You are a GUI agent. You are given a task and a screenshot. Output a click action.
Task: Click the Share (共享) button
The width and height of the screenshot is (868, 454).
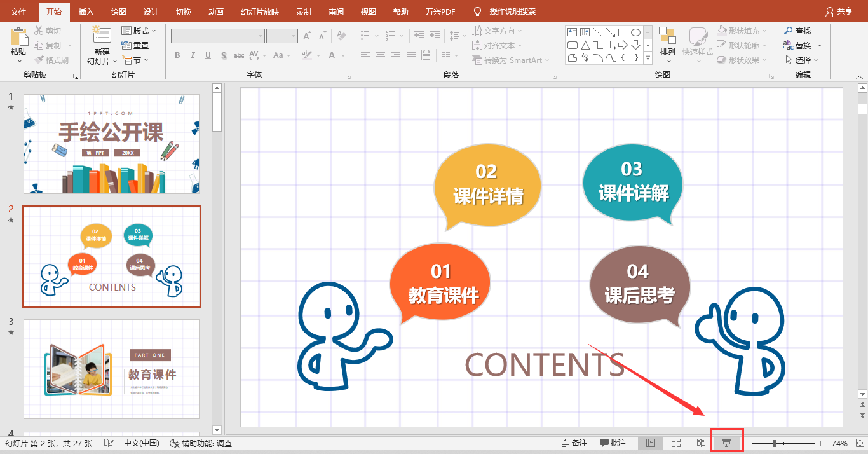[x=839, y=11]
